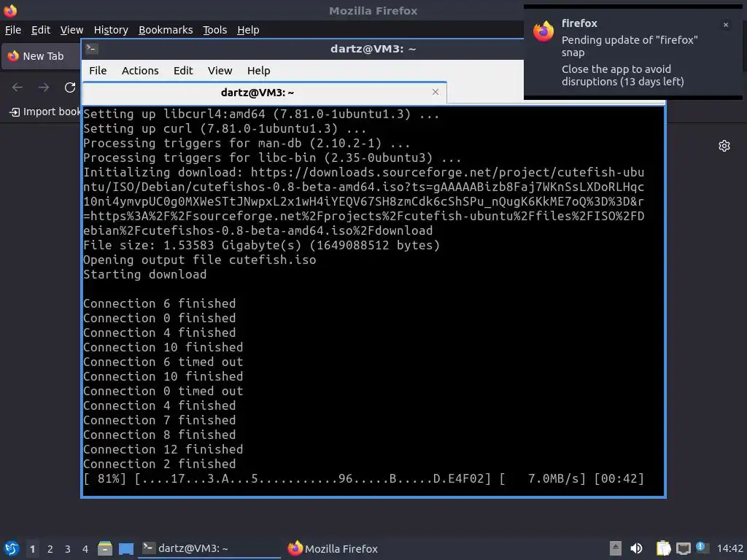This screenshot has height=560, width=747.
Task: Open the terminal File menu
Action: coord(98,71)
